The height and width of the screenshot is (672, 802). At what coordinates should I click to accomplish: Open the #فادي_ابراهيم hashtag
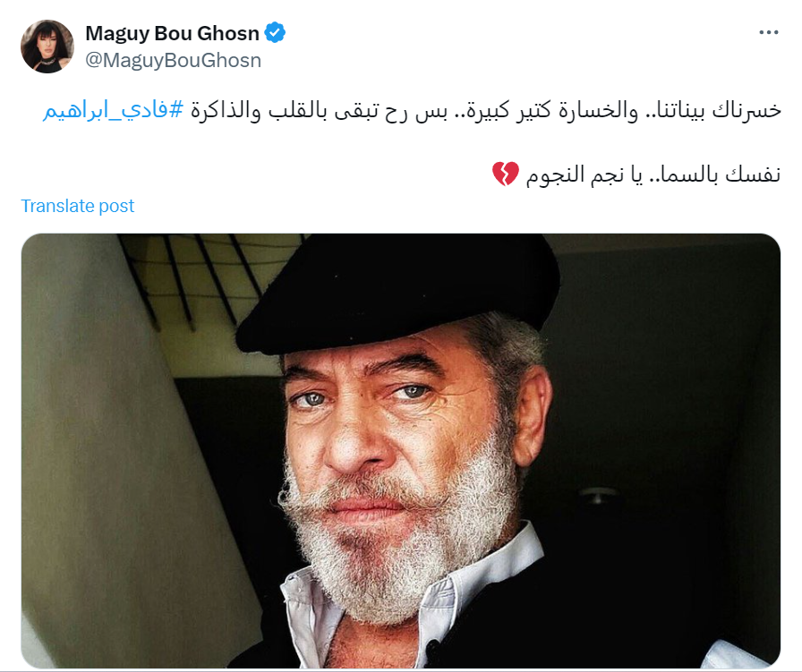pyautogui.click(x=113, y=110)
